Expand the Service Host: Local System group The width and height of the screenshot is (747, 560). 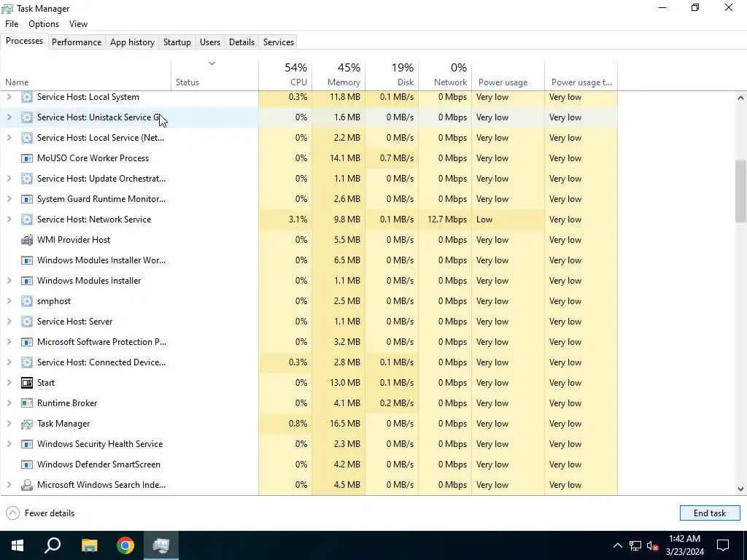click(x=9, y=97)
